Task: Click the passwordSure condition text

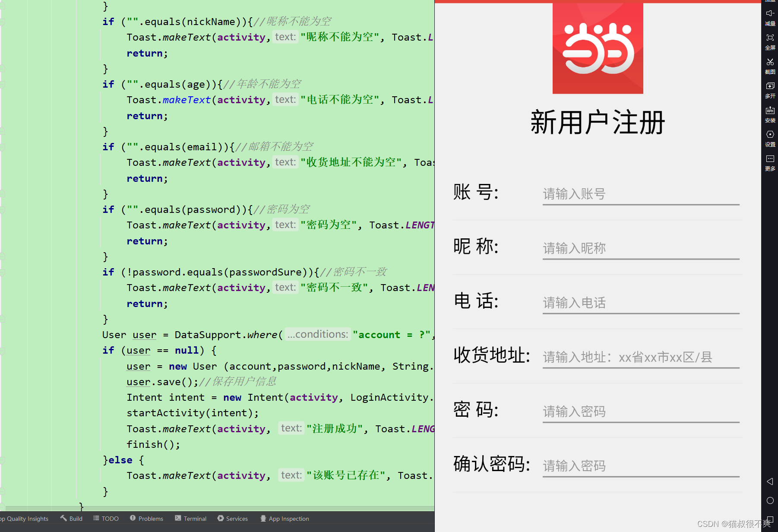Action: click(265, 272)
